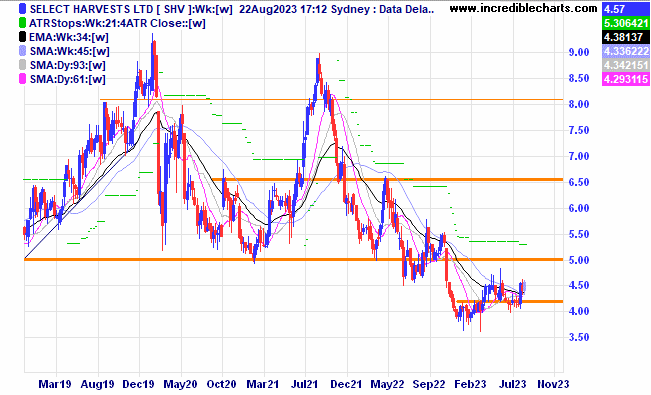Click the 6.00 price axis label
The width and height of the screenshot is (651, 395).
click(x=579, y=209)
